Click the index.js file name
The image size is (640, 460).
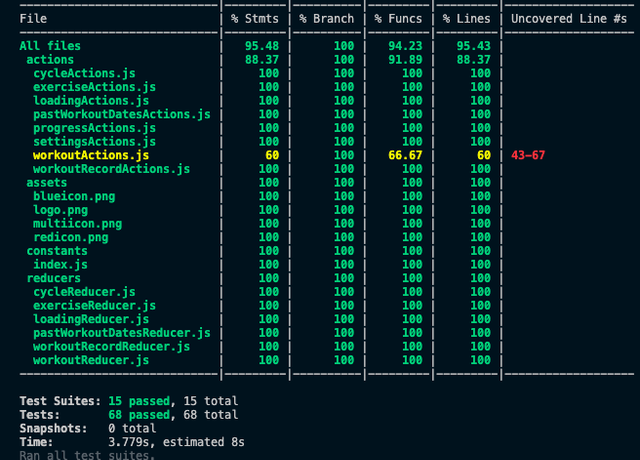(60, 264)
